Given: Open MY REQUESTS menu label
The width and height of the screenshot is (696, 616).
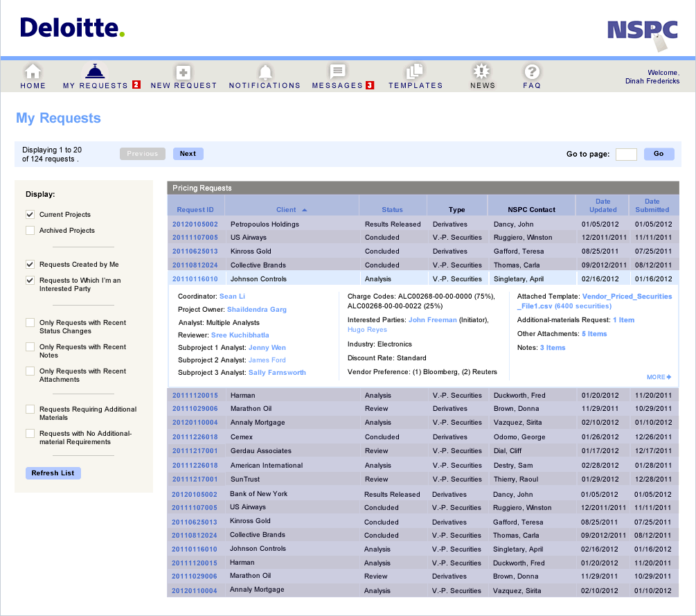Looking at the screenshot, I should [x=96, y=86].
